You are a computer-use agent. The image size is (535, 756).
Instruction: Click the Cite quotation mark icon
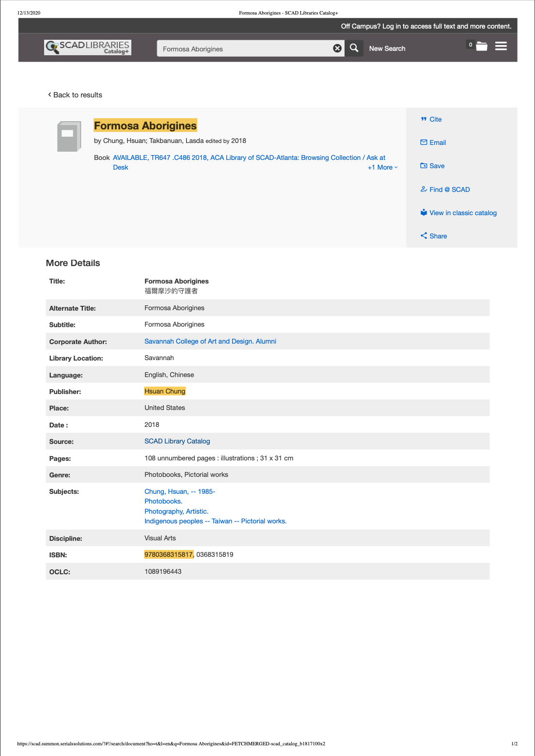click(x=424, y=119)
